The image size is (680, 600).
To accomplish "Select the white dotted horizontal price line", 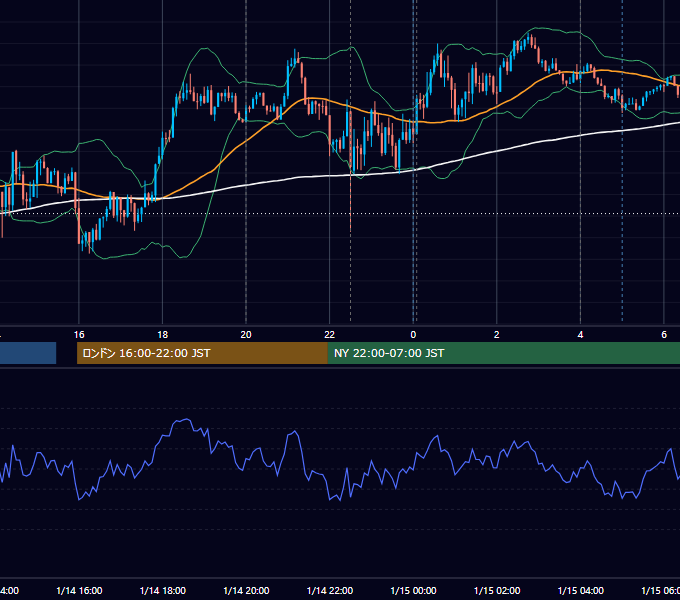I will pyautogui.click(x=340, y=213).
